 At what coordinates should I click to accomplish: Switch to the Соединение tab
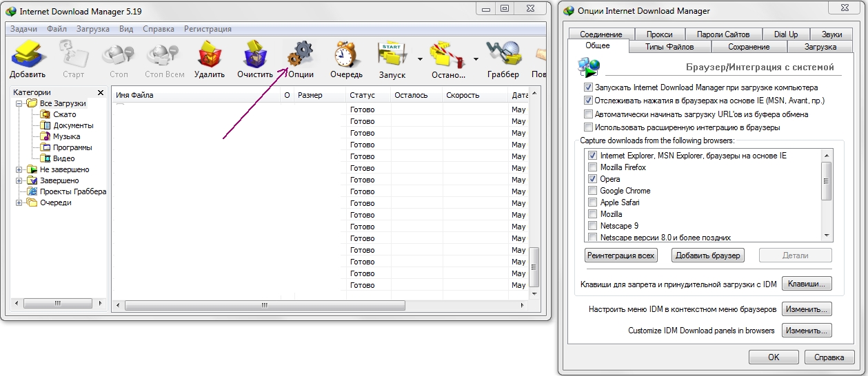[601, 34]
